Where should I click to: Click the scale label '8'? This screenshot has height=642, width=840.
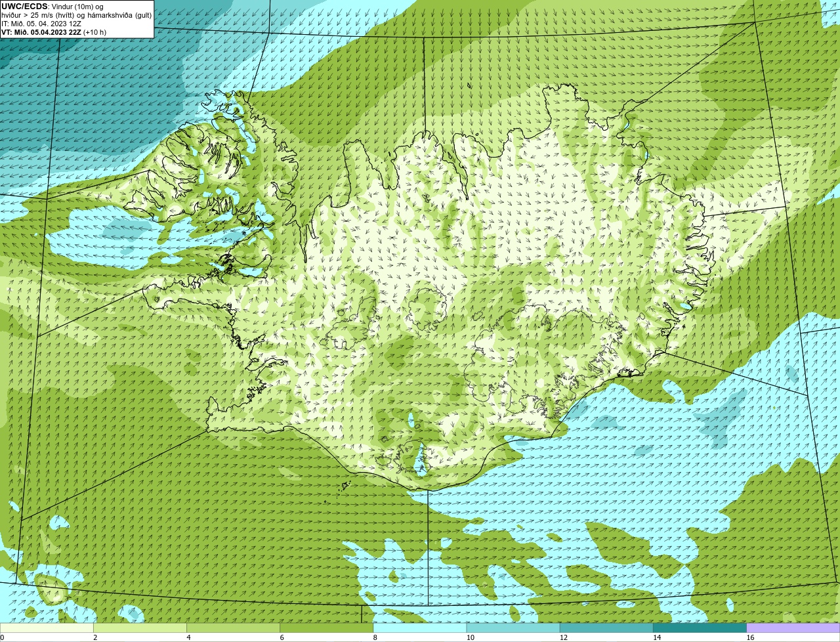375,637
